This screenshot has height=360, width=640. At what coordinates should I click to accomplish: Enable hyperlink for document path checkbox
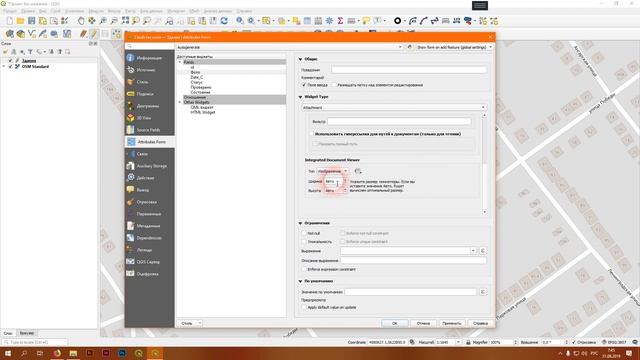point(311,134)
